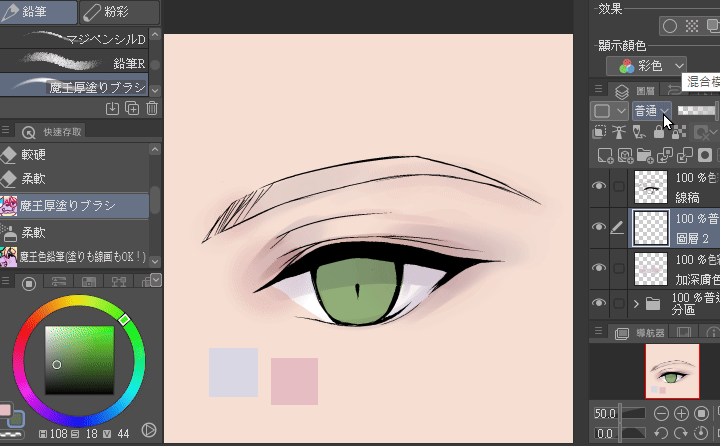Create a new vector layer

(x=625, y=156)
